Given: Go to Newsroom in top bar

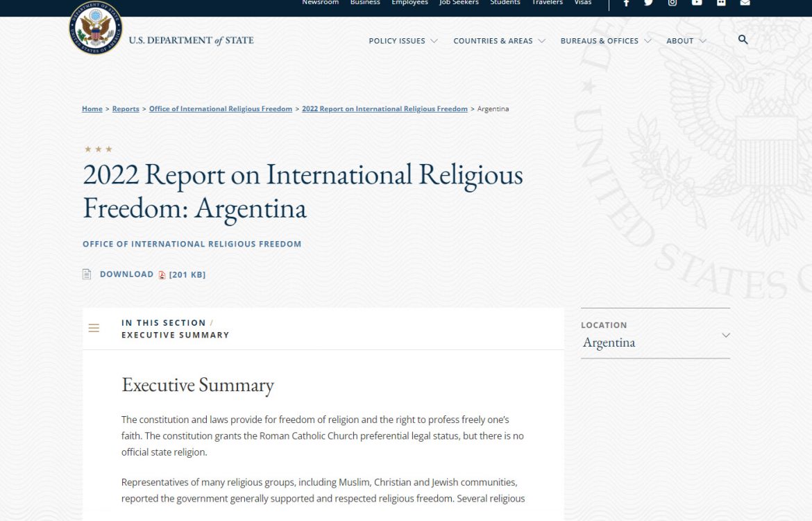Looking at the screenshot, I should tap(320, 3).
